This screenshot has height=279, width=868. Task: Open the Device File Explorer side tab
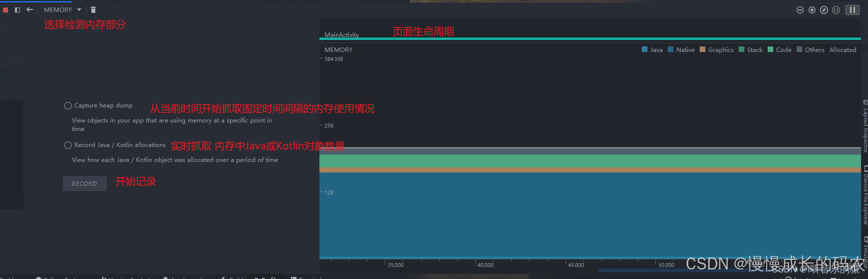click(x=866, y=195)
